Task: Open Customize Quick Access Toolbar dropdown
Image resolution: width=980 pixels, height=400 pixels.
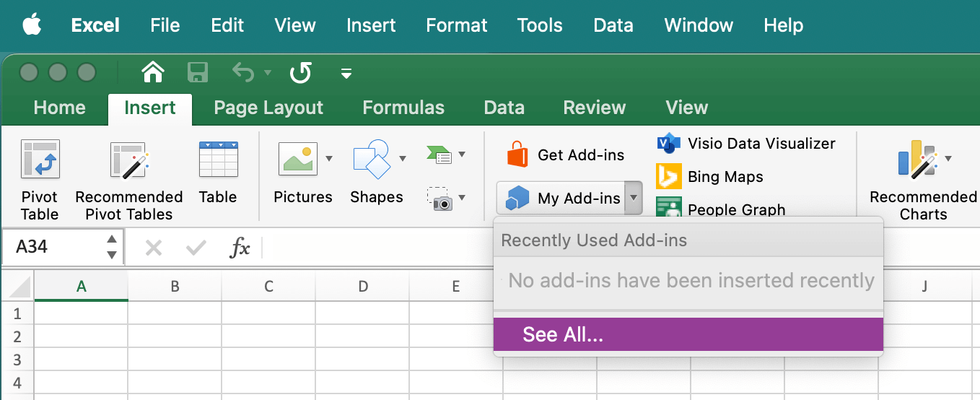Action: click(346, 73)
